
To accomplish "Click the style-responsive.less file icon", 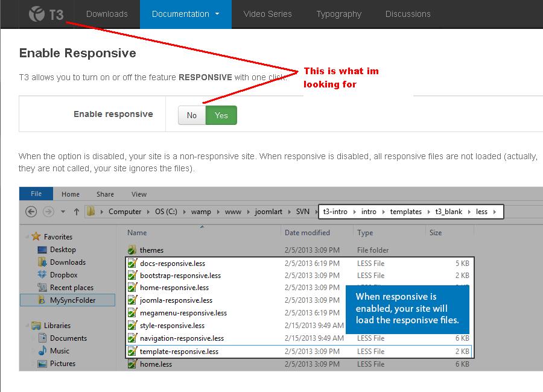I will 132,326.
